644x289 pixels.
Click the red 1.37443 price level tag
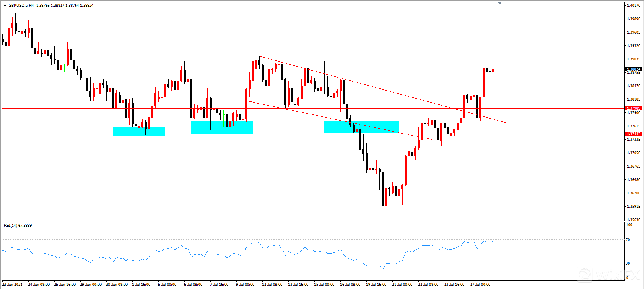coord(633,134)
